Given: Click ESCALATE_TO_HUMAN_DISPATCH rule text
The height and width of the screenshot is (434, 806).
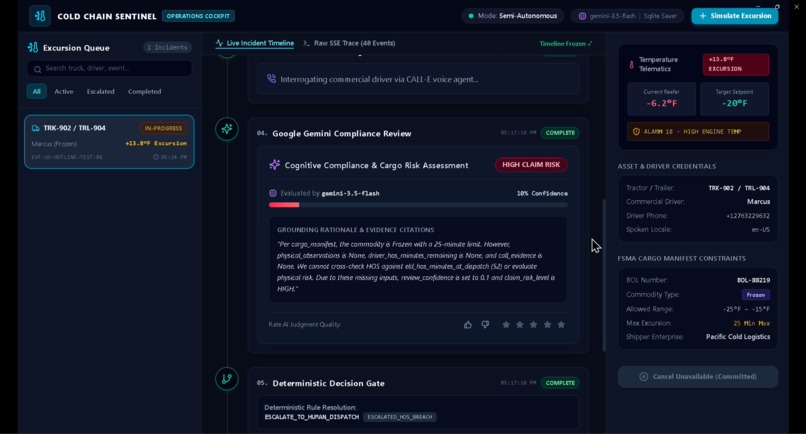Looking at the screenshot, I should 312,417.
